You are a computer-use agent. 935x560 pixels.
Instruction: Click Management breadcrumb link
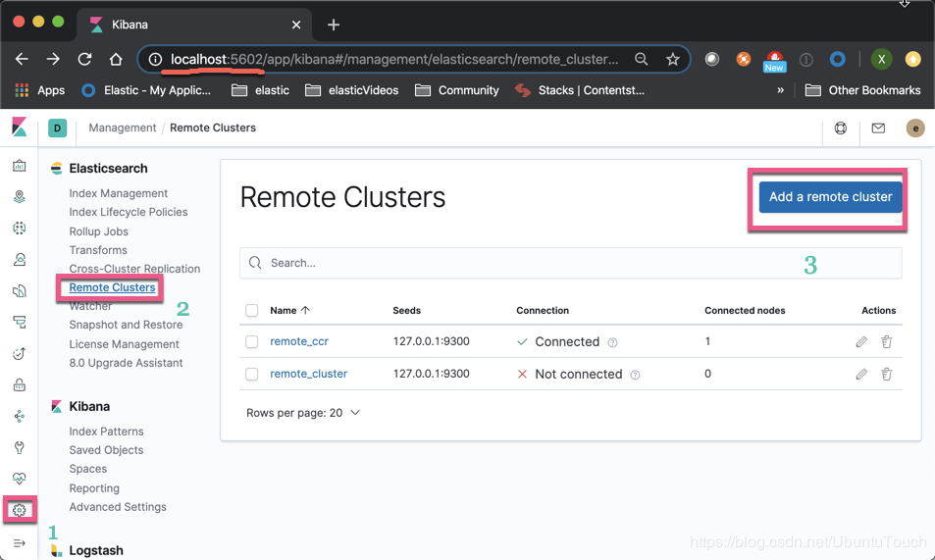123,127
